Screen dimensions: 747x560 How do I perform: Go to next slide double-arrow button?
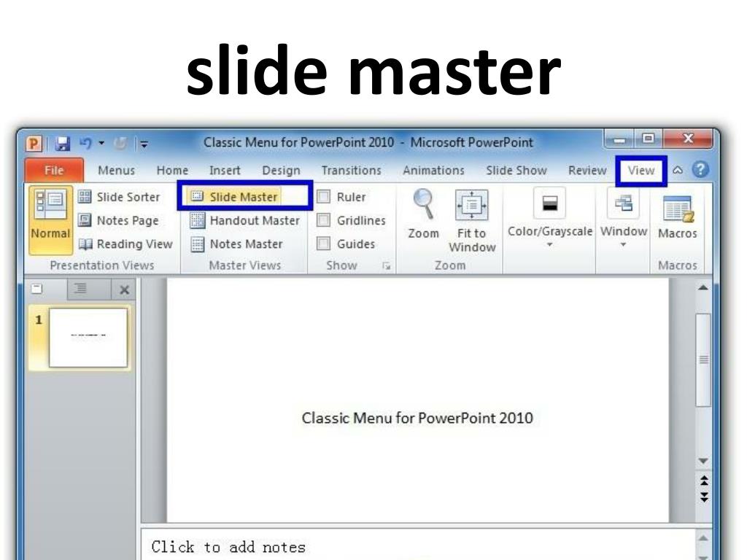pos(704,497)
